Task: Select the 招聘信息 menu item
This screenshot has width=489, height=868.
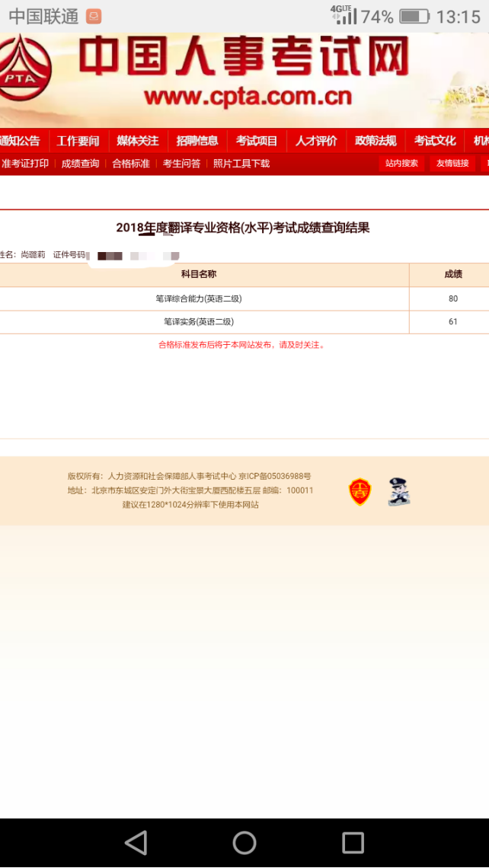Action: tap(197, 141)
